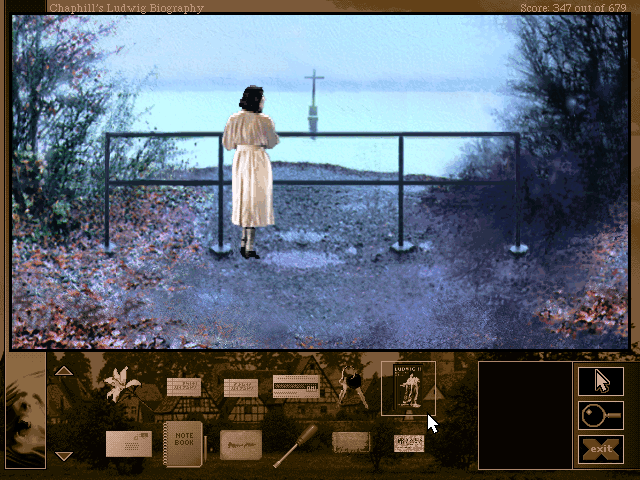Click the exit button to close inventory
640x480 pixels.
pyautogui.click(x=601, y=449)
